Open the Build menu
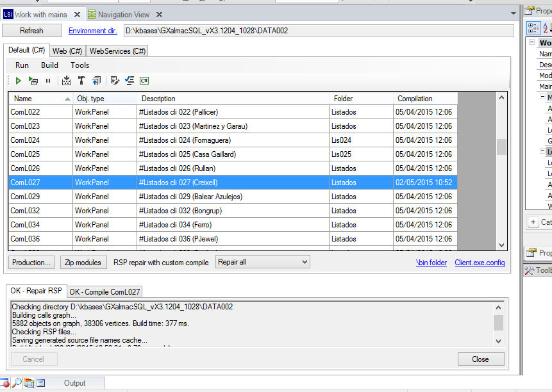 coord(49,65)
